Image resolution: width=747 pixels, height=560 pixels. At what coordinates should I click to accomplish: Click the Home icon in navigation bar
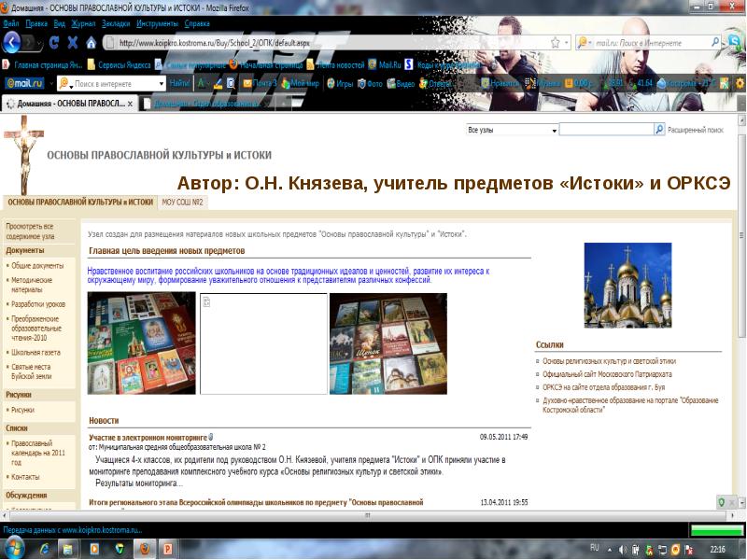91,43
